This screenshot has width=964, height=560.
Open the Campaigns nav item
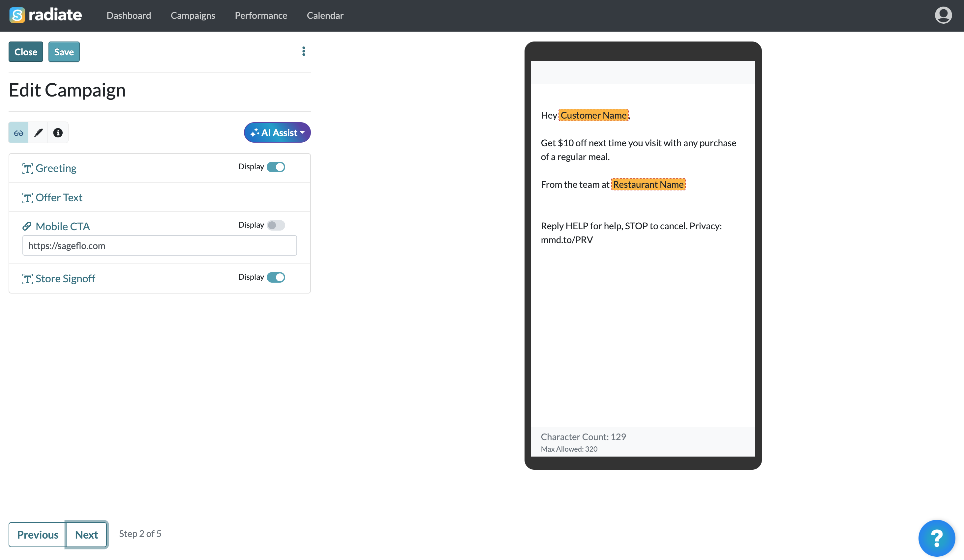point(193,15)
